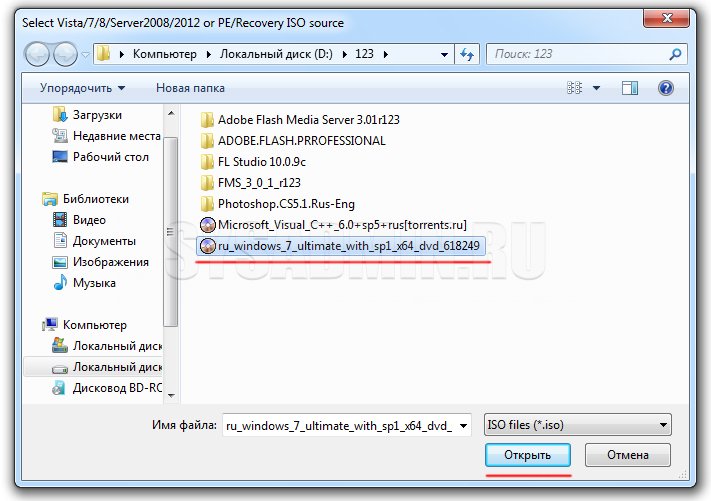Click the Forward navigation arrow button
Screen dimensions: 711x501
(66, 54)
